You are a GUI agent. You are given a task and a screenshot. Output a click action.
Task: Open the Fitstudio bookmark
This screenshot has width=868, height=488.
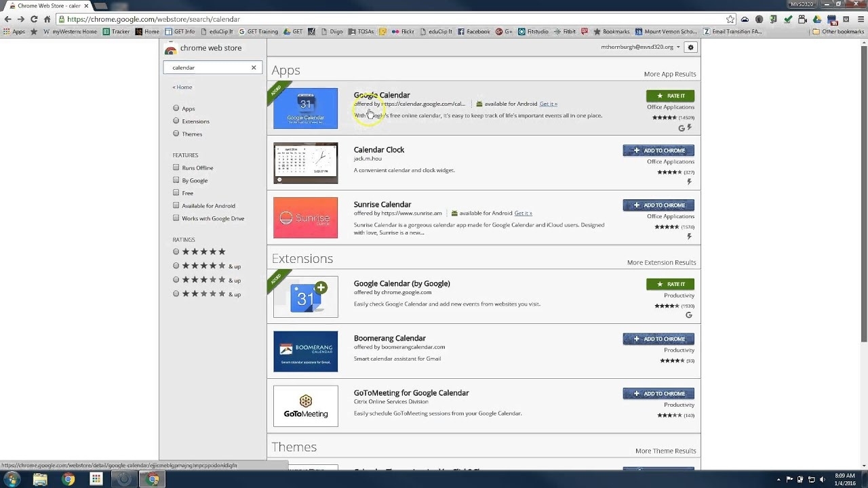coord(533,31)
